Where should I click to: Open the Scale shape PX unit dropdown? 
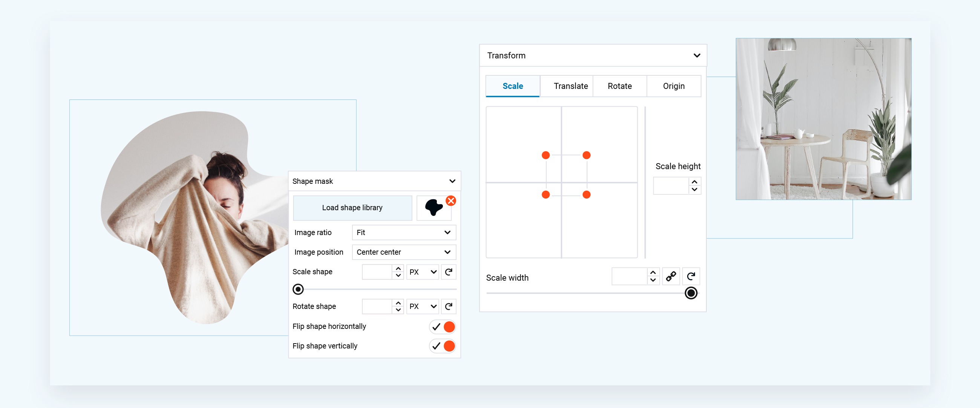tap(422, 272)
